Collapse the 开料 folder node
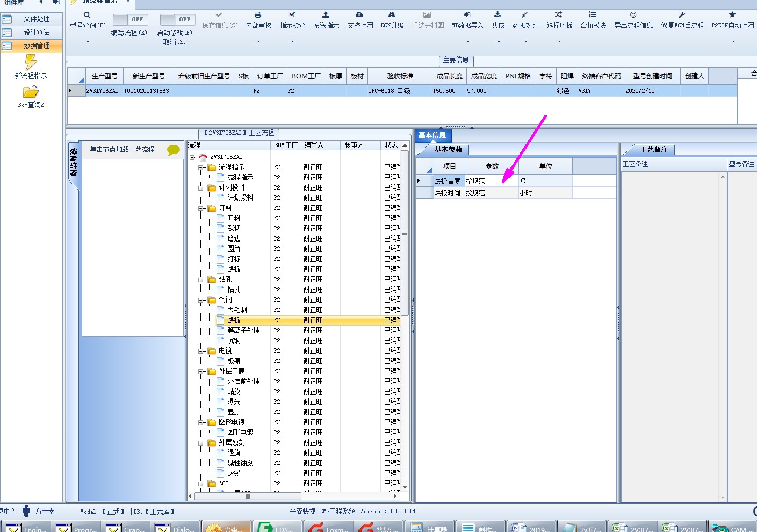The height and width of the screenshot is (532, 757). (x=201, y=208)
